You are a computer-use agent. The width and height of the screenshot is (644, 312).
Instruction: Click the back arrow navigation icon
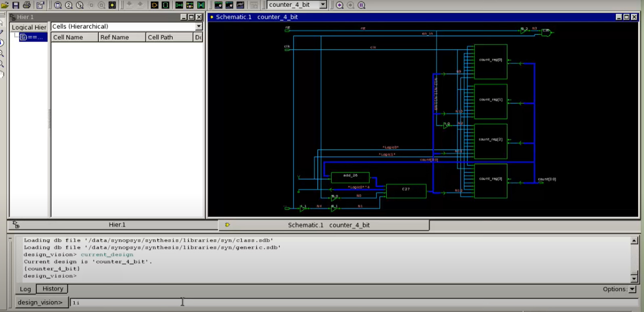click(x=340, y=5)
